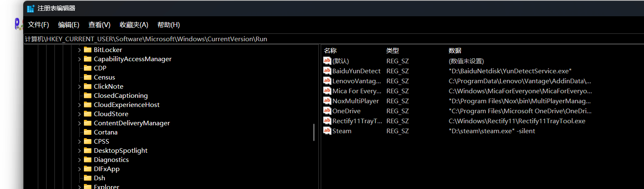Click the string icon of BaiduYunDetect value

327,71
